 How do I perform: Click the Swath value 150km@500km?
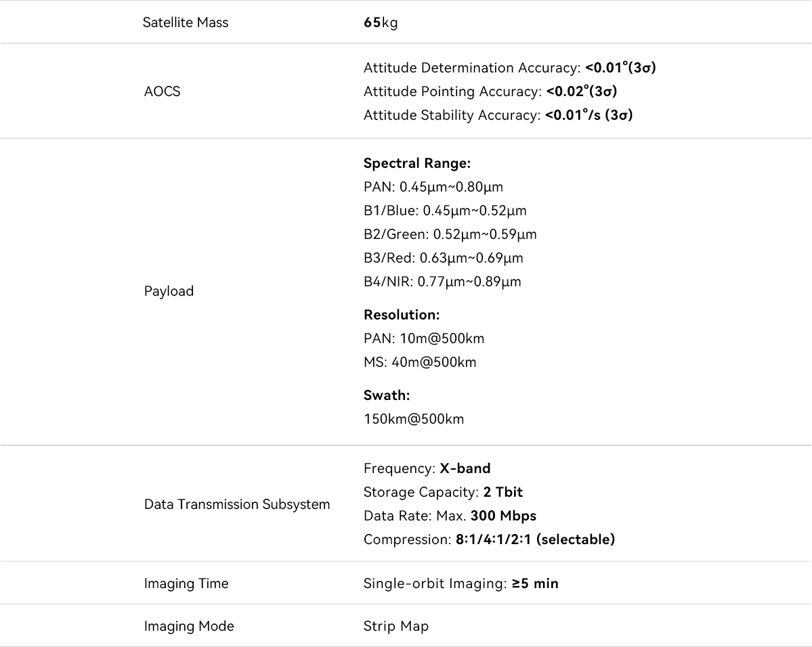coord(414,419)
